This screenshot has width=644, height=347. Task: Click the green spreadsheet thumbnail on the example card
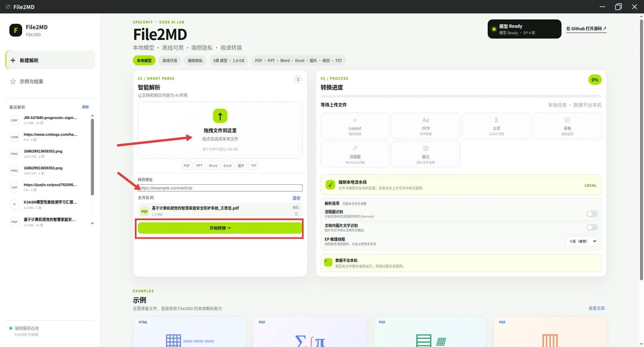tap(430, 341)
